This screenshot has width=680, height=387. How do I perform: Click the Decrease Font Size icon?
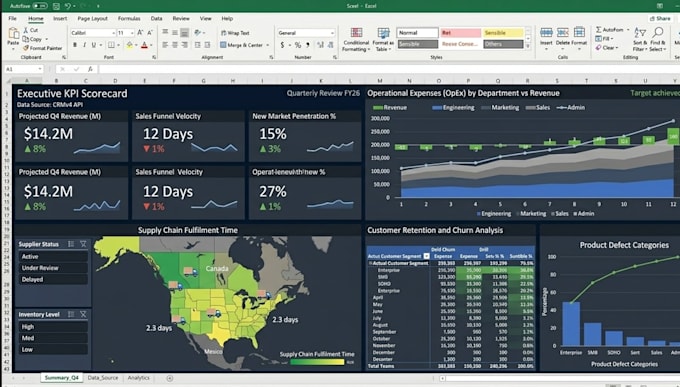coord(150,33)
